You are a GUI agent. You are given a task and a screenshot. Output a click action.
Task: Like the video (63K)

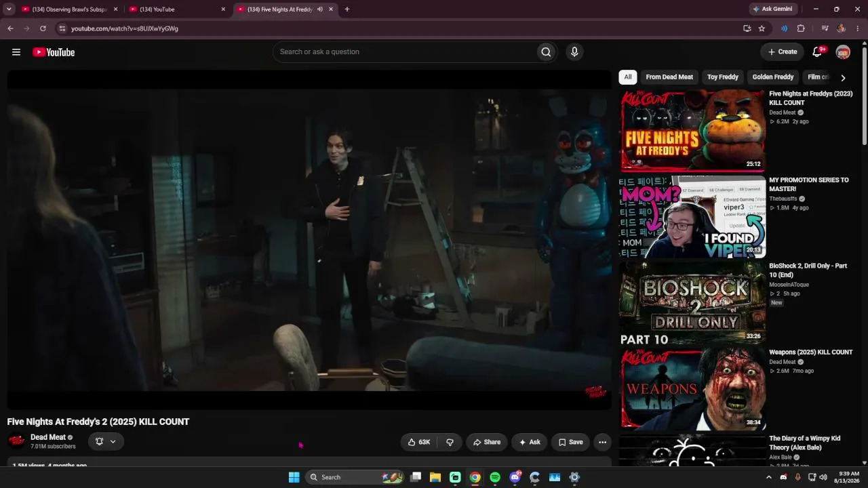coord(419,442)
